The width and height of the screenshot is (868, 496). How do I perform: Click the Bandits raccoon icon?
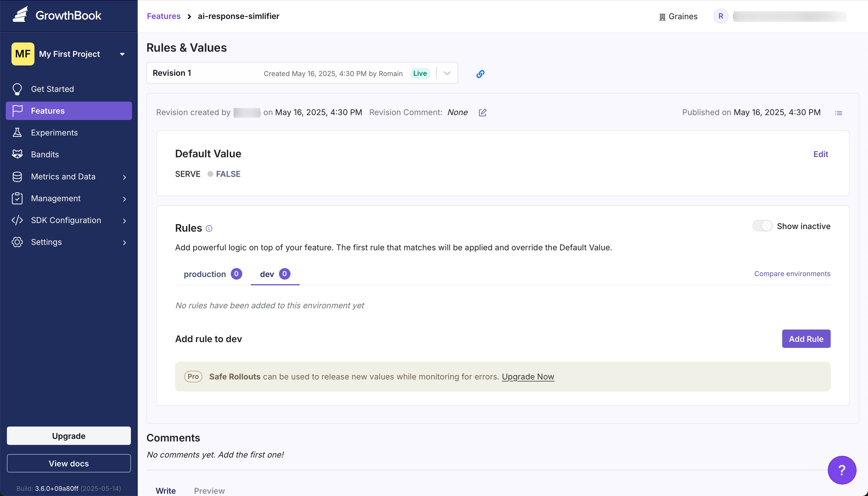[x=17, y=154]
